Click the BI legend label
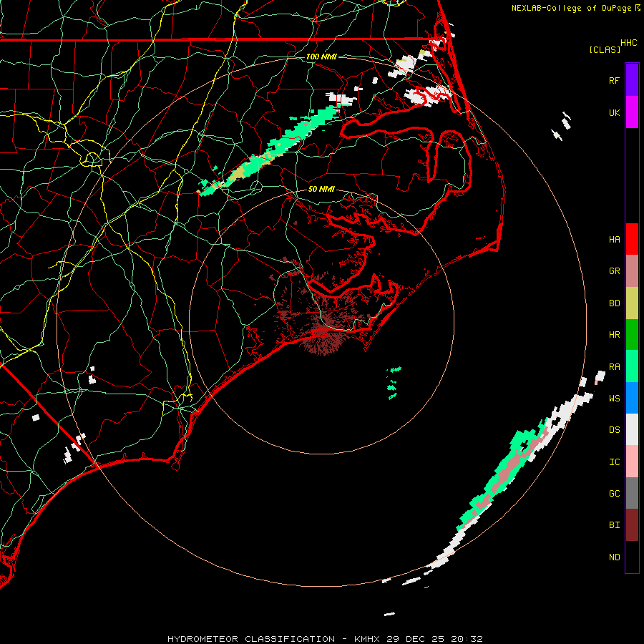This screenshot has height=644, width=644. click(x=614, y=525)
